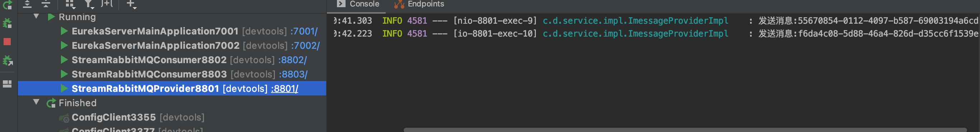Click the Collapse All toolbar icon
The width and height of the screenshot is (980, 132).
[46, 4]
